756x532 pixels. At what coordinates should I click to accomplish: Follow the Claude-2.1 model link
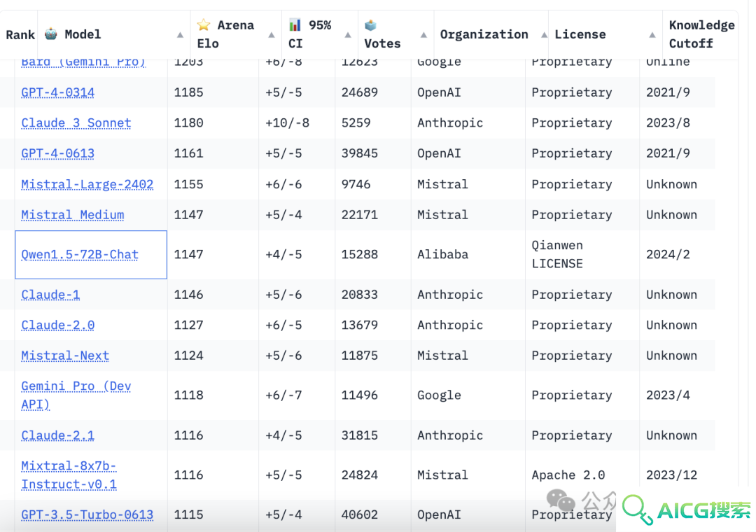(58, 435)
